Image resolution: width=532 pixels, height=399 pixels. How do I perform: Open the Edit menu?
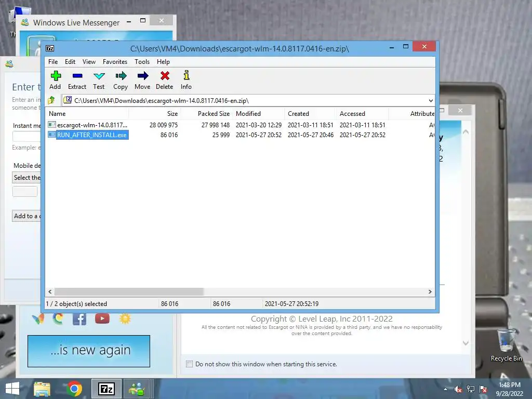[x=70, y=62]
